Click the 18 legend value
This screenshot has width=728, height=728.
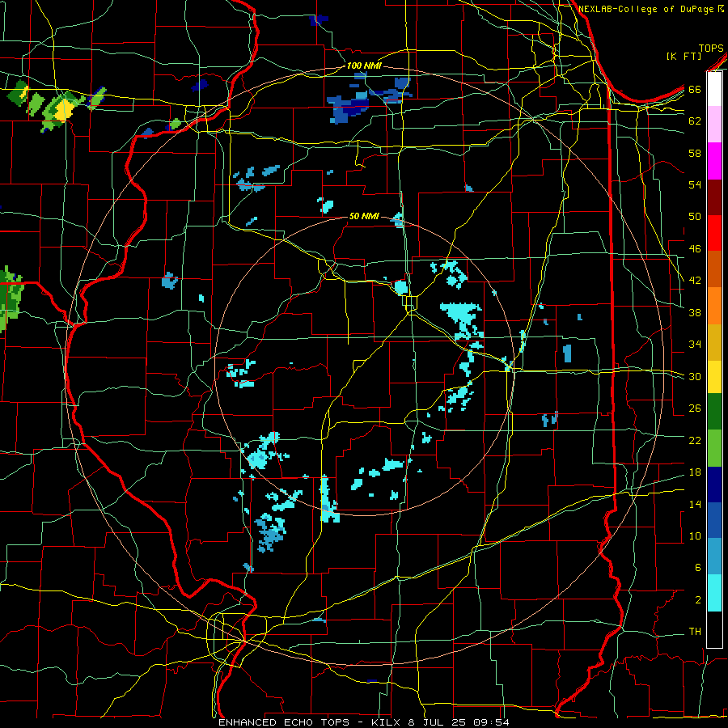coord(695,472)
